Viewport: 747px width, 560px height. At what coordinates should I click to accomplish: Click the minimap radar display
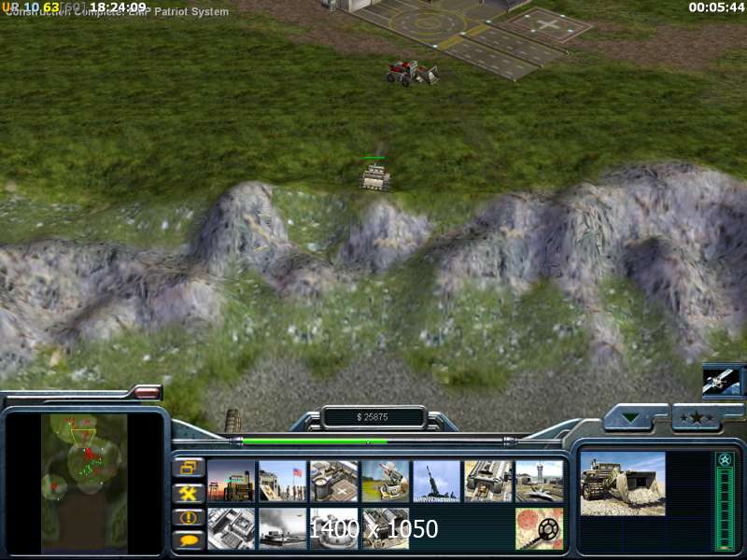pos(84,482)
